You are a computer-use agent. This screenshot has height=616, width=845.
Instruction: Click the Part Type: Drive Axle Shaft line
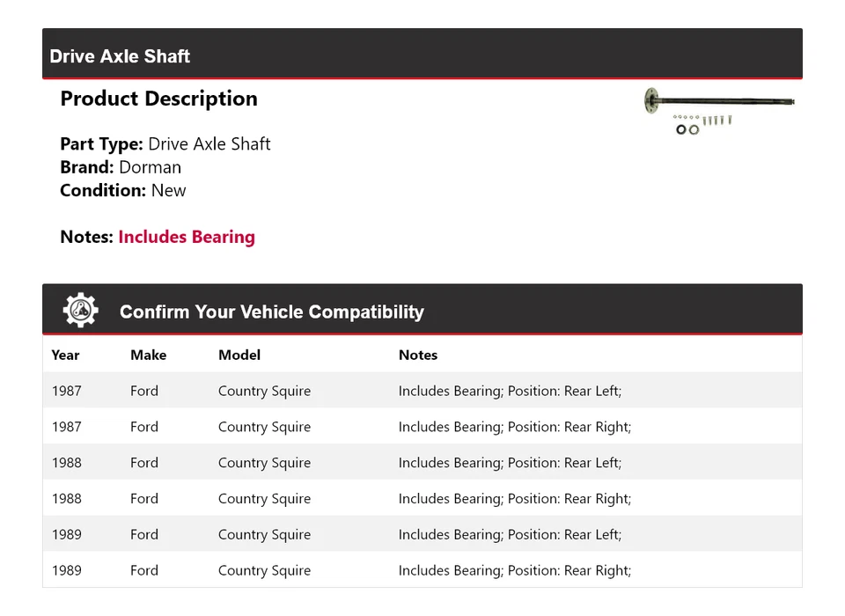point(165,144)
